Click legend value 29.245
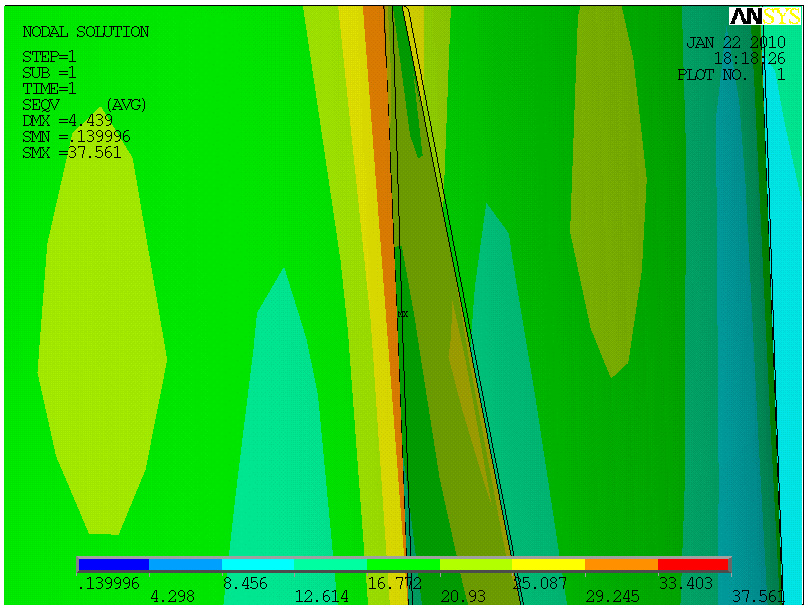 point(613,597)
